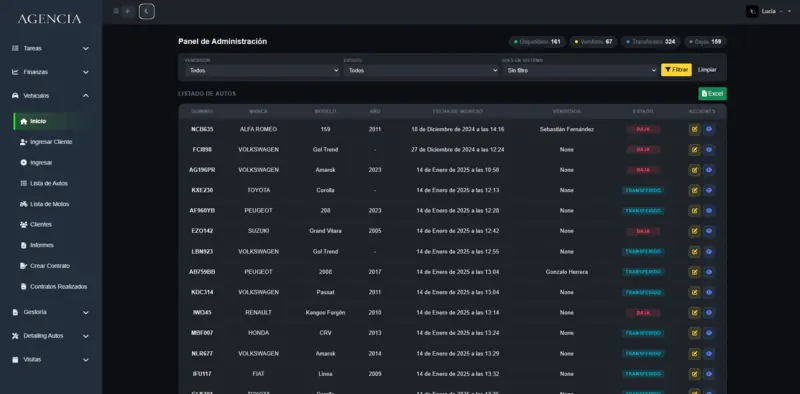This screenshot has height=394, width=800.
Task: Click the motorcycle icon for Lista de Motos
Action: coord(23,204)
